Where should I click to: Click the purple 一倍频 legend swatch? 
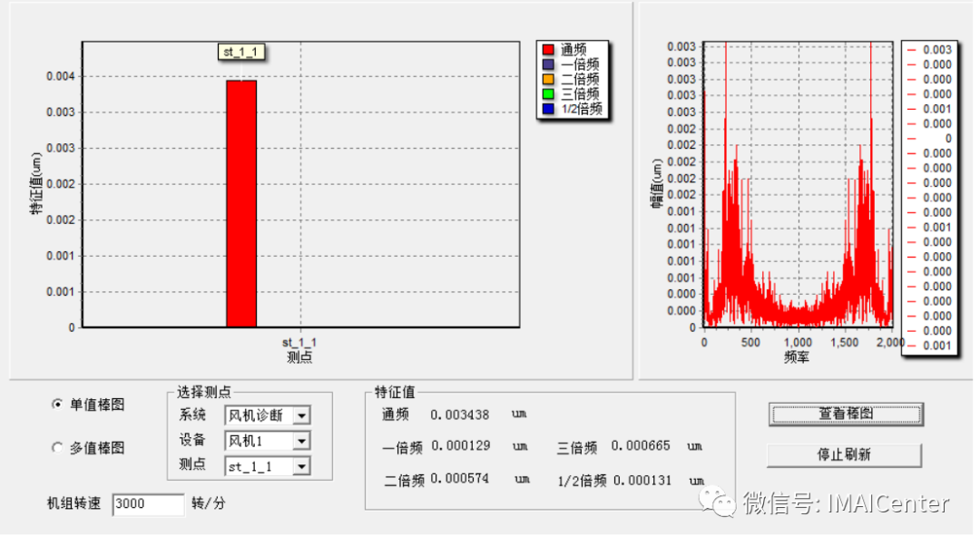coord(548,64)
